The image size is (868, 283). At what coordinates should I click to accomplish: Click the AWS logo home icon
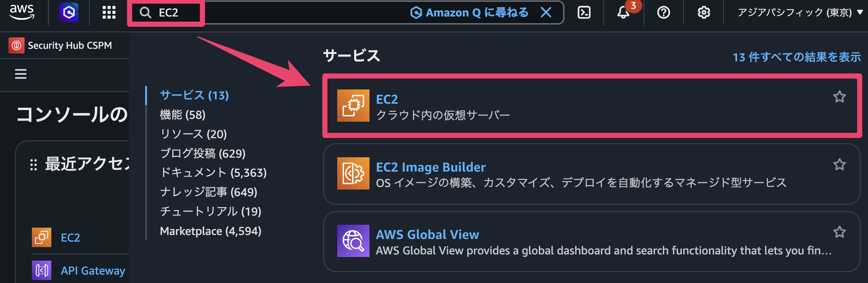click(x=22, y=12)
